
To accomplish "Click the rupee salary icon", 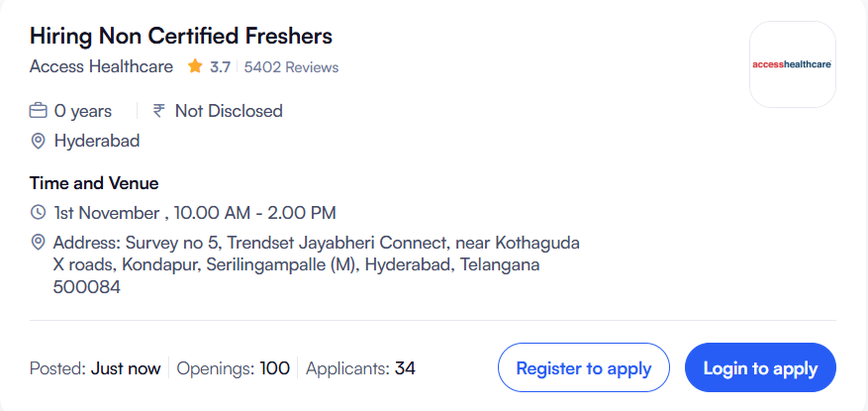I will point(159,111).
